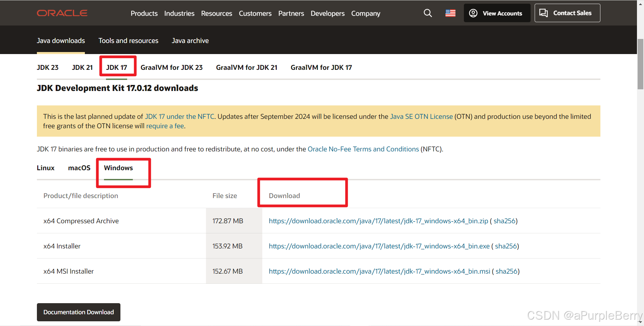644x326 pixels.
Task: Open the Java SE OTN License link
Action: [x=421, y=117]
